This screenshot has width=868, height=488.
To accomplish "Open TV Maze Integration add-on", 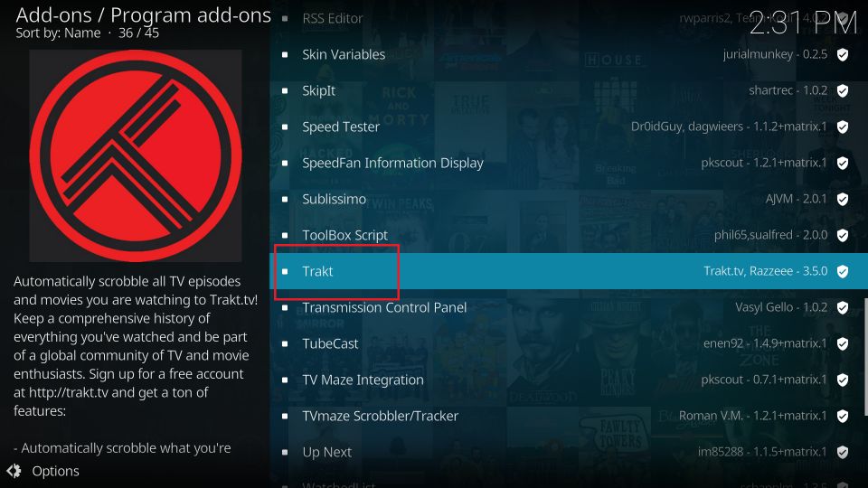I will pos(569,380).
